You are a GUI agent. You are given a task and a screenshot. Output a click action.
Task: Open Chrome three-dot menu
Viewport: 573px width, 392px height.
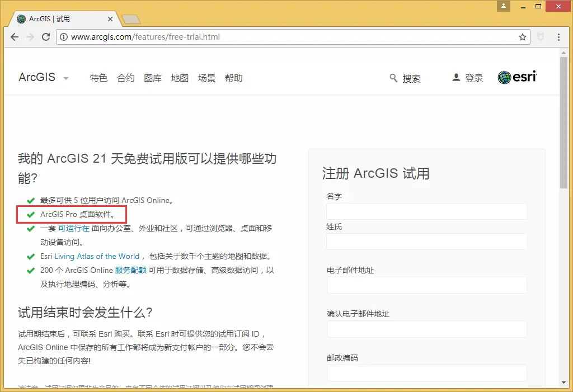558,37
